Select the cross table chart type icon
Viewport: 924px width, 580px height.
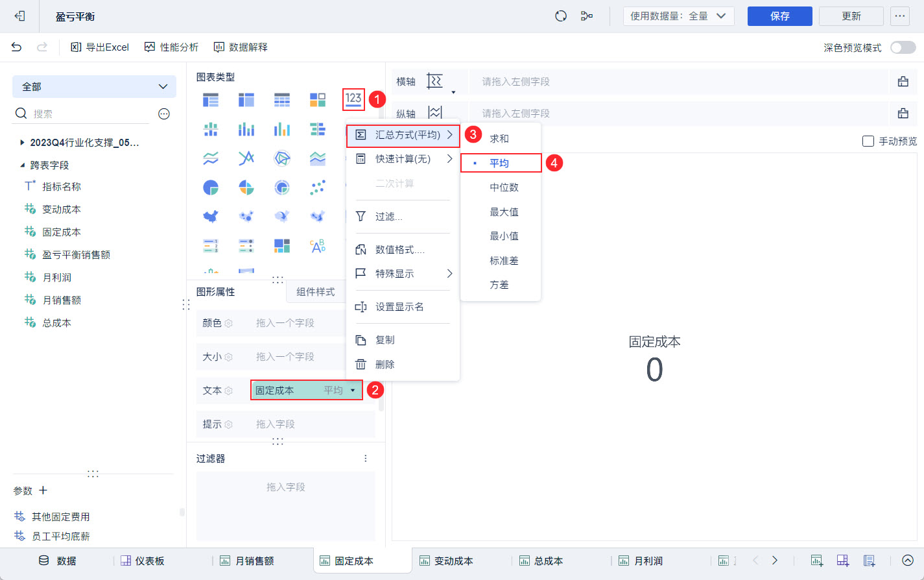[x=246, y=100]
